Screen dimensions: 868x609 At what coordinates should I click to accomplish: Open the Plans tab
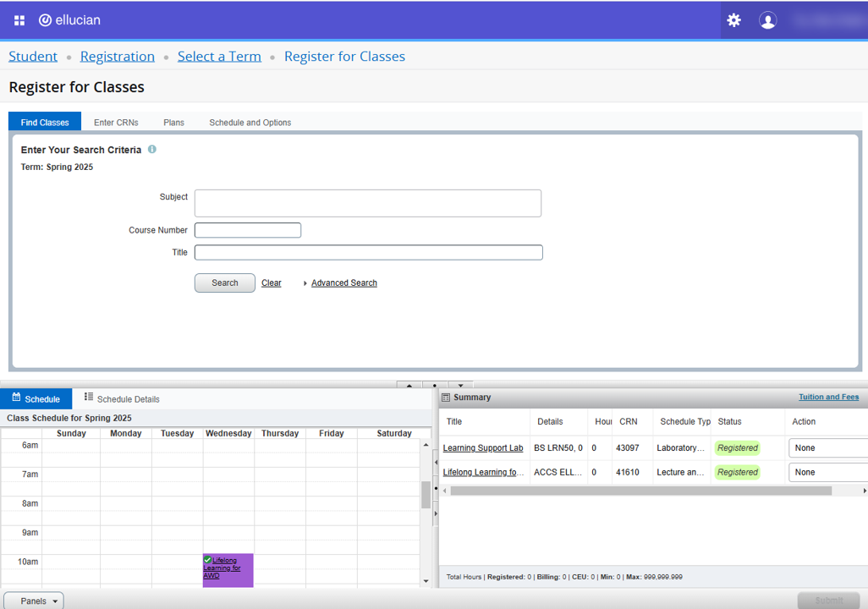173,123
